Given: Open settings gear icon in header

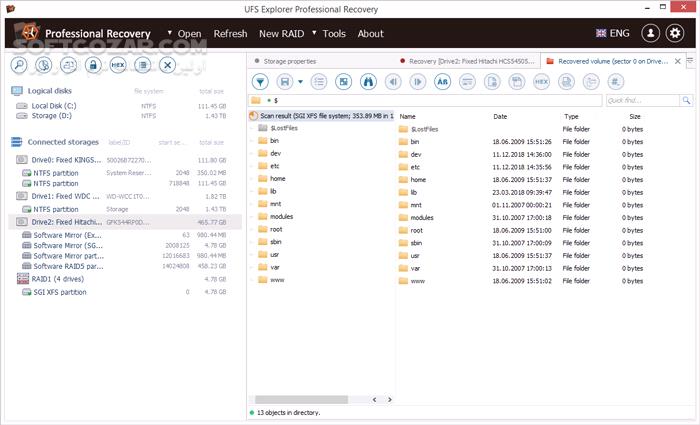Looking at the screenshot, I should pyautogui.click(x=675, y=33).
